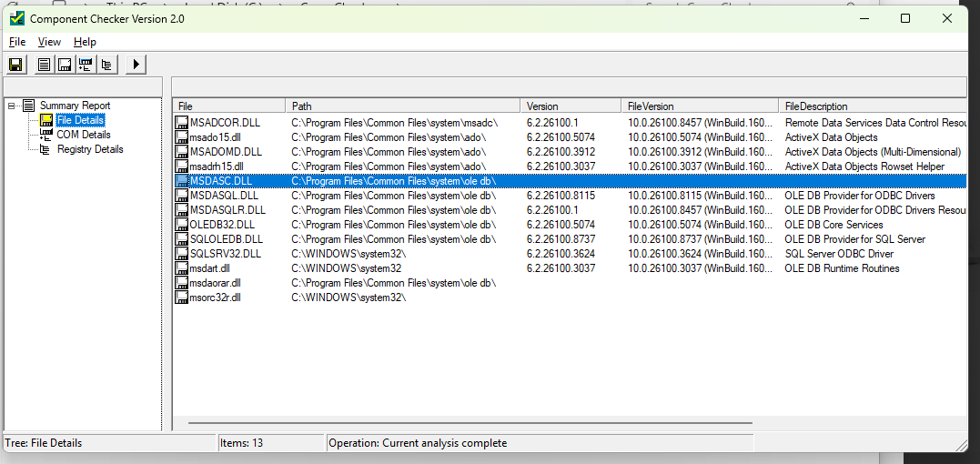
Task: Minimize the Component Checker window
Action: [x=864, y=19]
